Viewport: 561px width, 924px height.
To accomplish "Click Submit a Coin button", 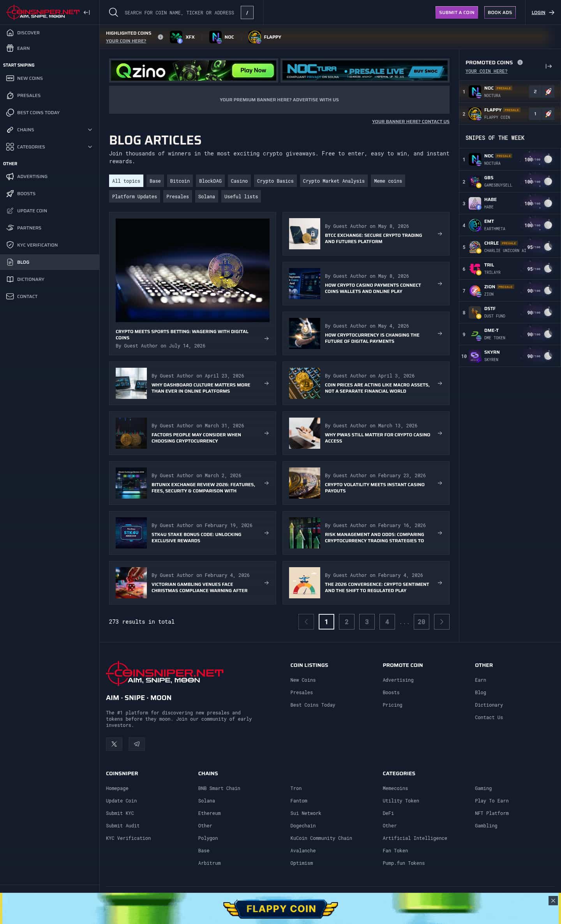I will (x=457, y=12).
